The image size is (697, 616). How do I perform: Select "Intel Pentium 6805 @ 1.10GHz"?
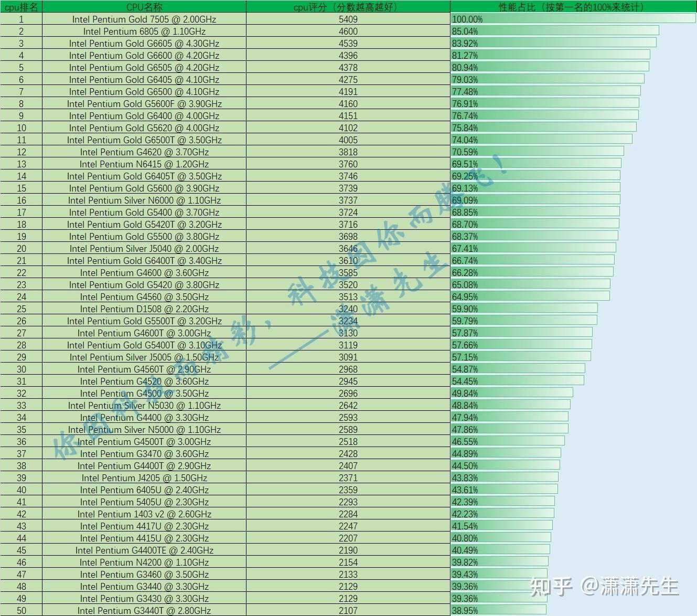tap(144, 31)
